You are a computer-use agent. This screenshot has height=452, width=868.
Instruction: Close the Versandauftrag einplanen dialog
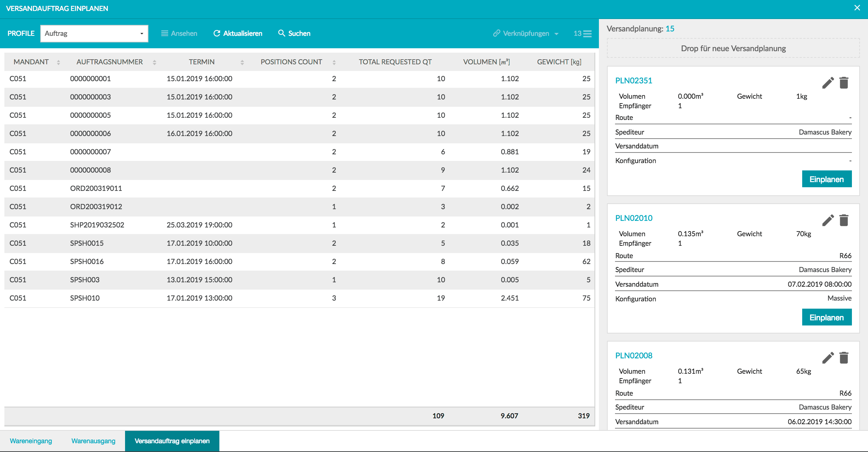857,8
